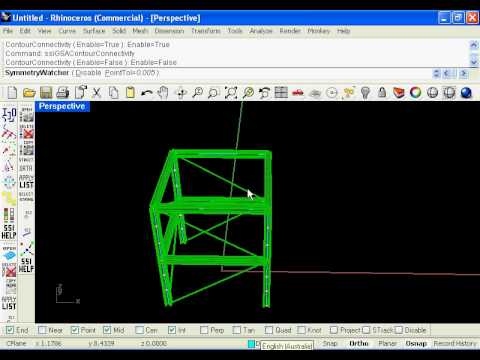Activate the Pan hand tool
Screen dimensions: 480x360
163,92
